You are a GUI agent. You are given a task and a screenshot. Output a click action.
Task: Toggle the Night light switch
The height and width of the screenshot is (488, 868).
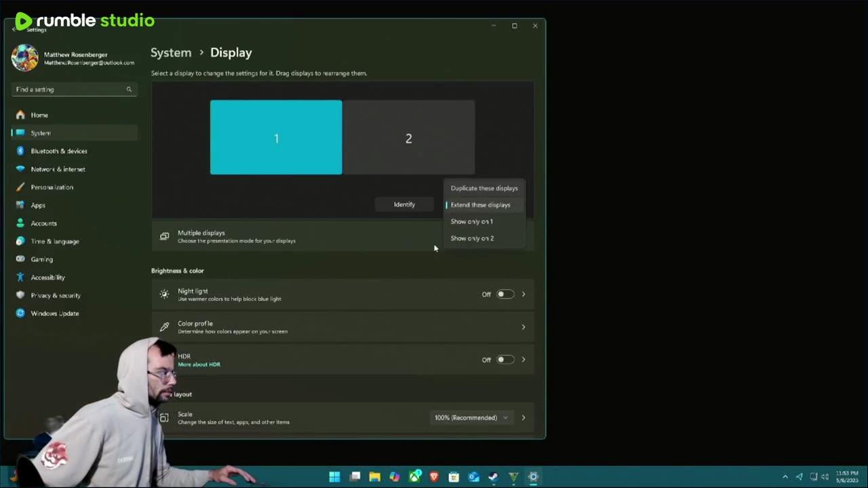point(505,294)
